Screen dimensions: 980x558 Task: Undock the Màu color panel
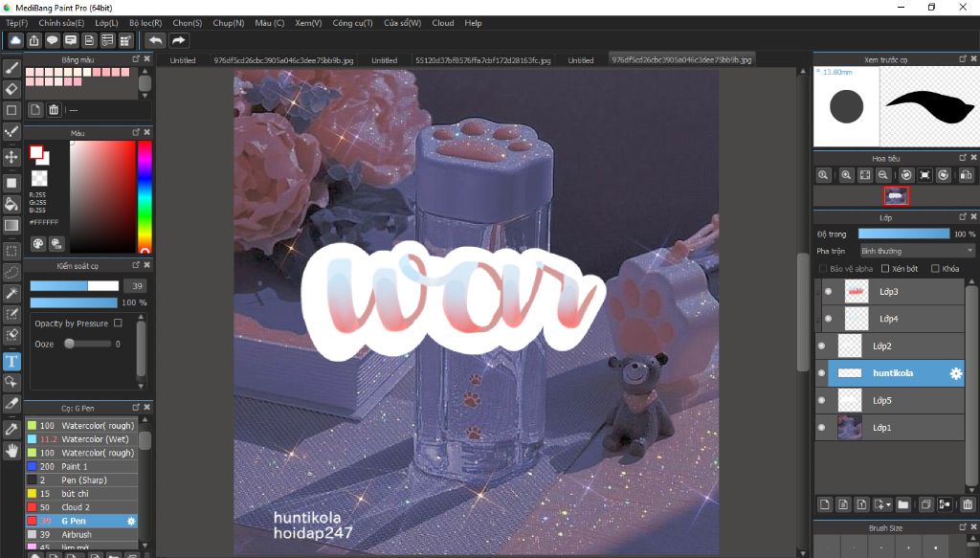coord(136,132)
